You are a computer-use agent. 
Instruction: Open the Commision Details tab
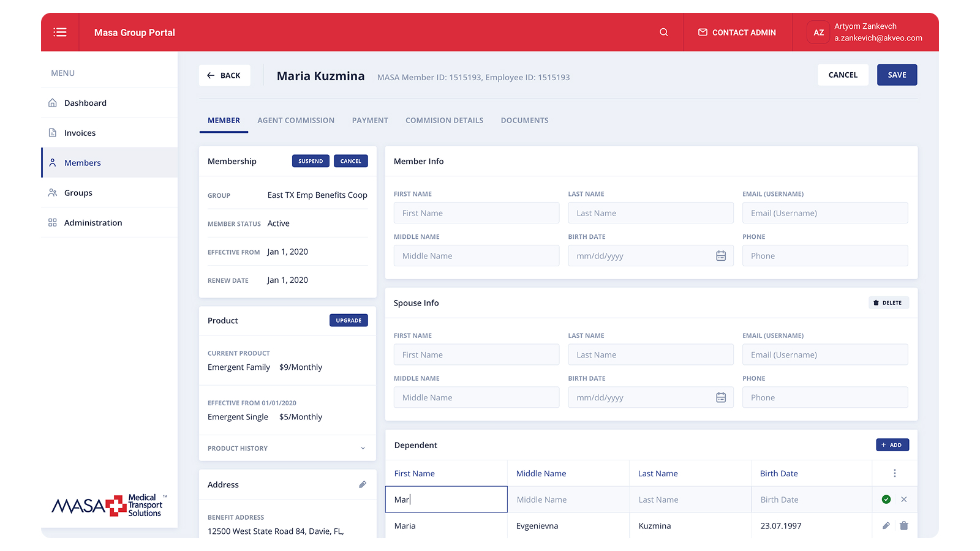click(x=444, y=121)
